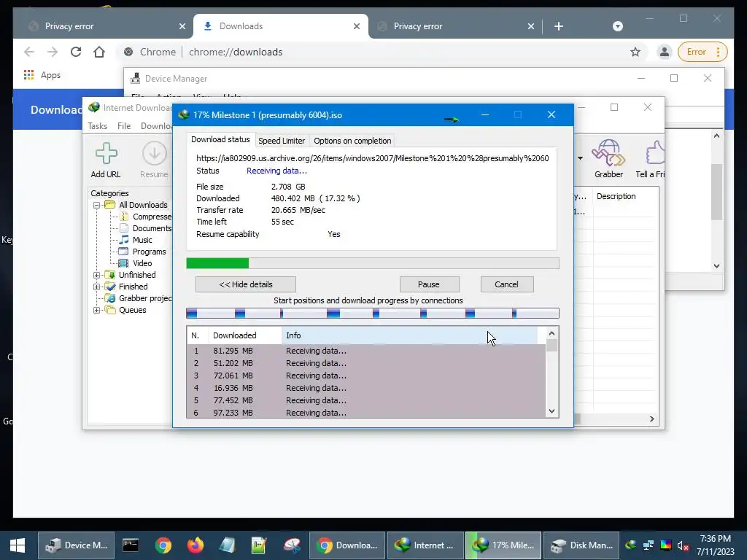Switch to the Downloads Chrome tab
The image size is (747, 560).
[x=281, y=26]
